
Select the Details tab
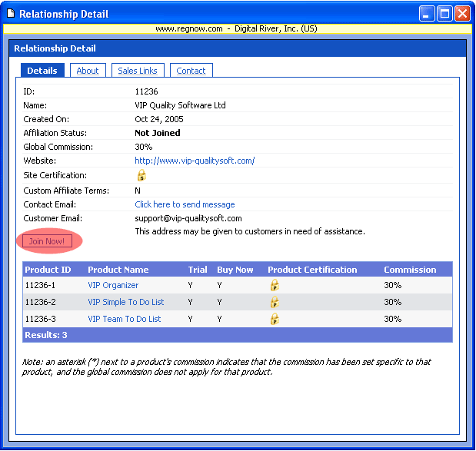42,71
